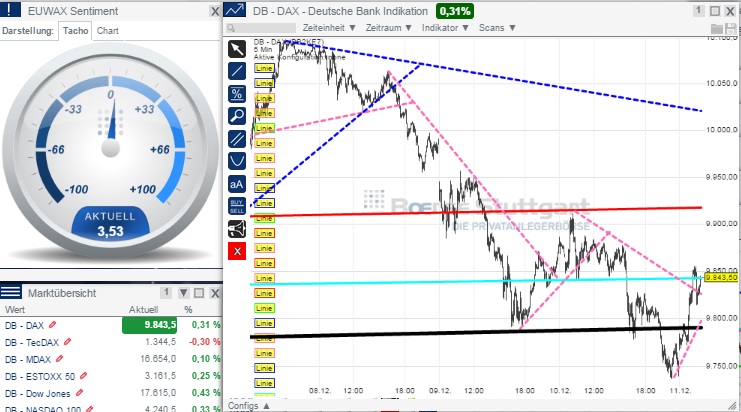This screenshot has height=412, width=741.
Task: Click the 17.615,0 Dow Jones value
Action: click(x=158, y=393)
